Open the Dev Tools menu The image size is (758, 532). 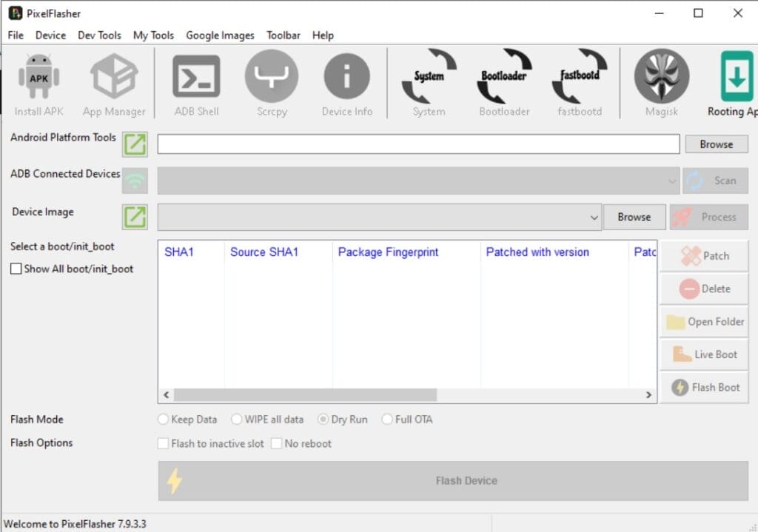click(x=99, y=35)
